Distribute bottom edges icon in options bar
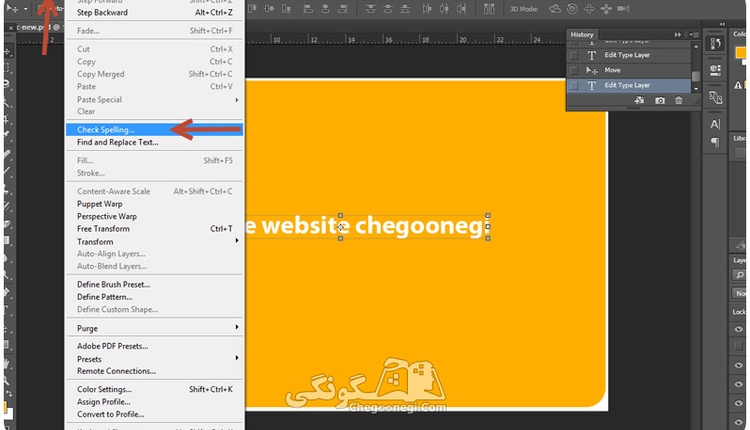750x430 pixels. [x=405, y=9]
